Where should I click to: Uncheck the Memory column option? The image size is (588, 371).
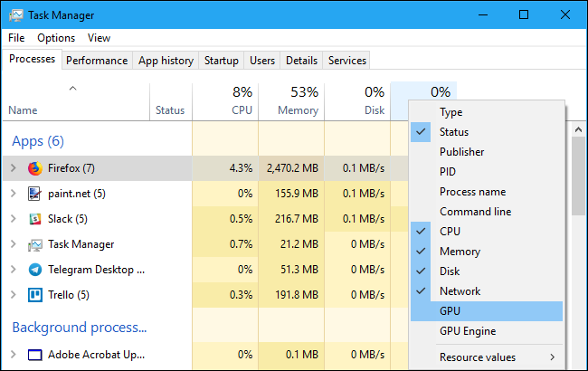460,252
